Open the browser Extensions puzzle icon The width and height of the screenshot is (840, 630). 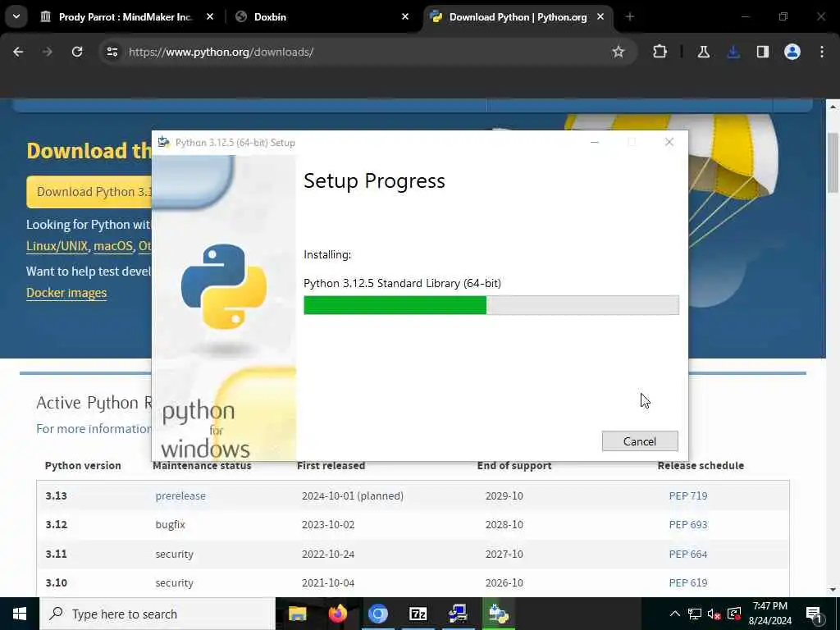click(x=660, y=52)
